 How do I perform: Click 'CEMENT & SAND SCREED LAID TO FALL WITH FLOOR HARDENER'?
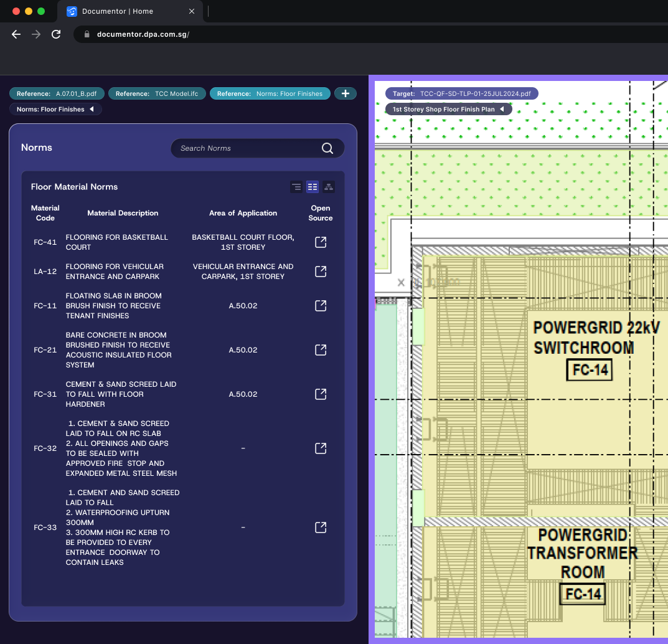click(121, 394)
